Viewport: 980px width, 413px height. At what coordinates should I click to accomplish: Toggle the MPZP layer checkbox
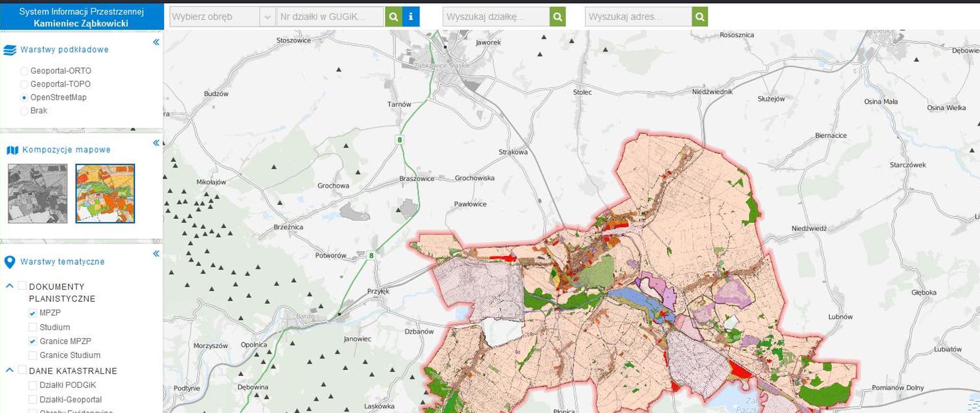(x=33, y=313)
